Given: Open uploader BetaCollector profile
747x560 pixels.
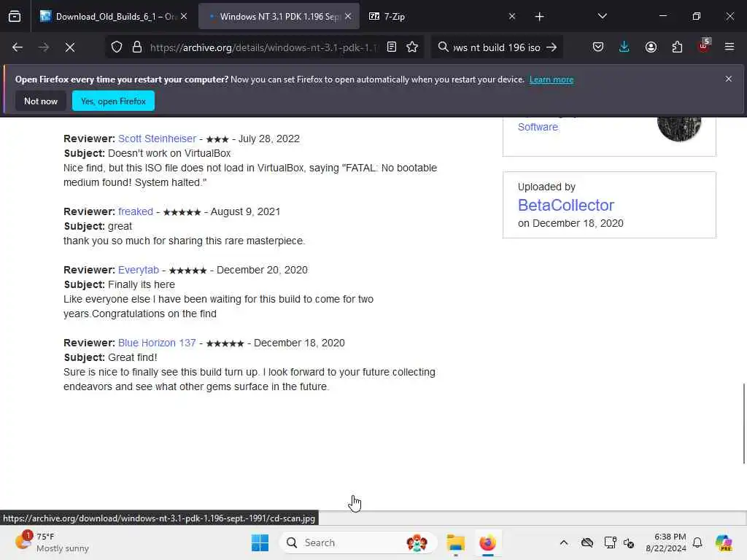Looking at the screenshot, I should coord(566,205).
